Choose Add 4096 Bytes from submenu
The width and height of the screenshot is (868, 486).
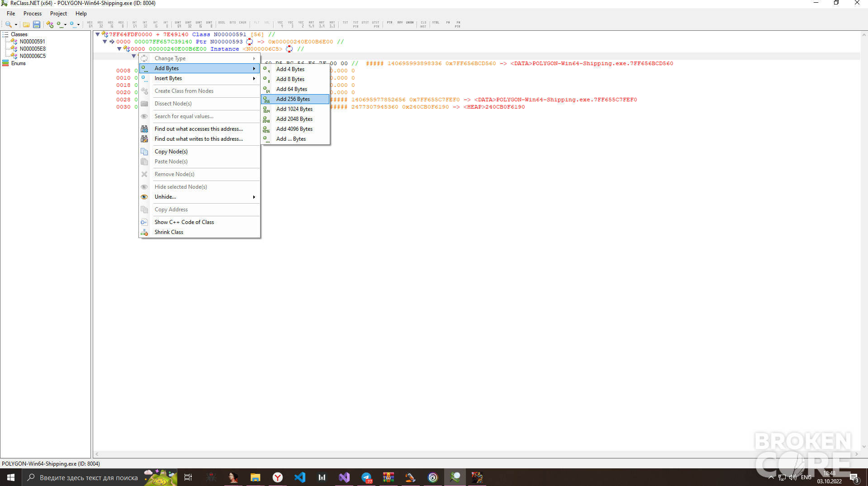point(295,129)
